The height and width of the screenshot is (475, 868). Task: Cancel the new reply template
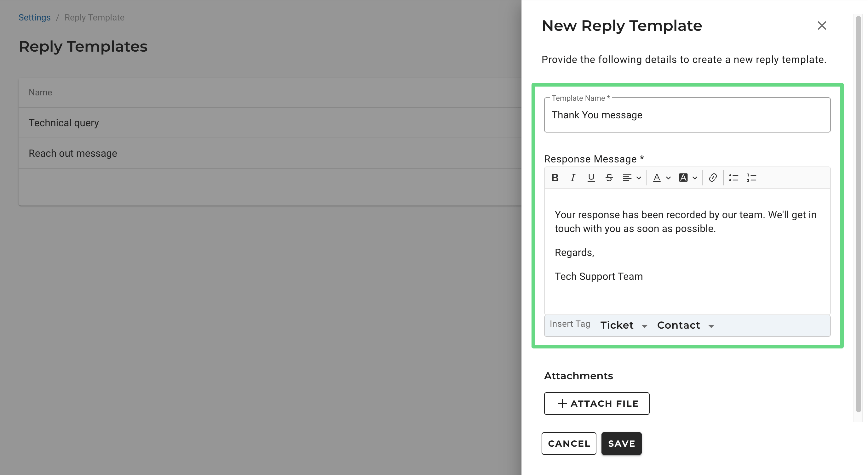coord(569,443)
